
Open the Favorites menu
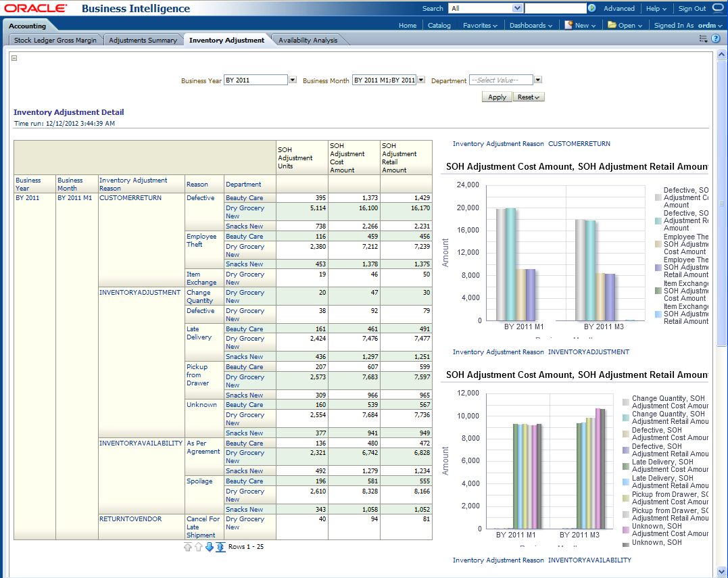click(x=480, y=25)
